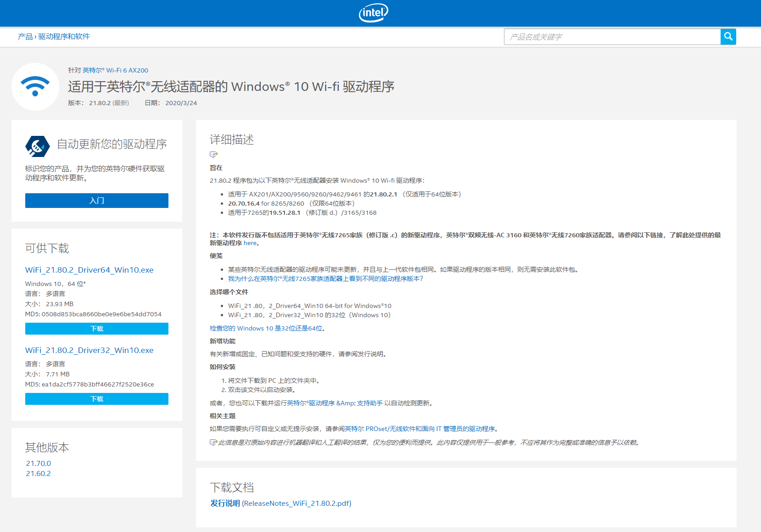Open WiFi_21.80.2_Driver32_Win10.exe link
Screen dimensions: 761x532
coord(90,350)
